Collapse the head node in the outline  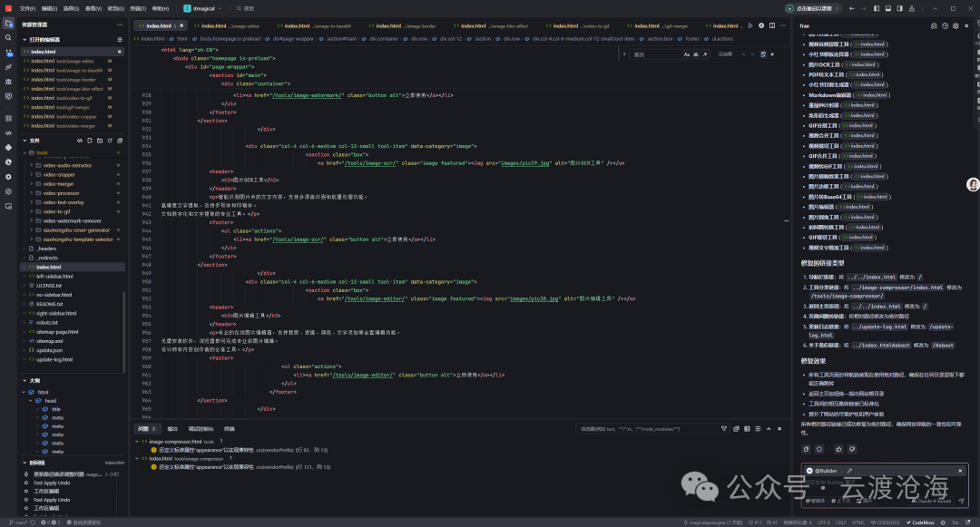pyautogui.click(x=31, y=401)
